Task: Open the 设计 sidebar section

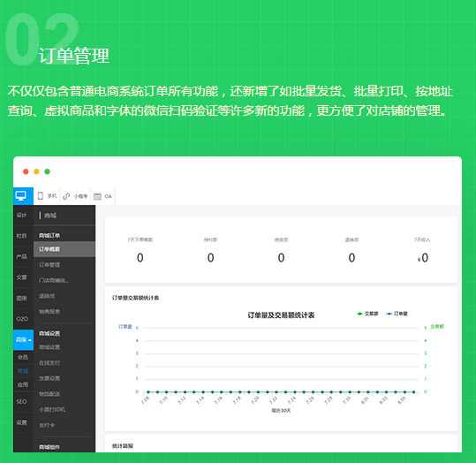Action: (21, 215)
